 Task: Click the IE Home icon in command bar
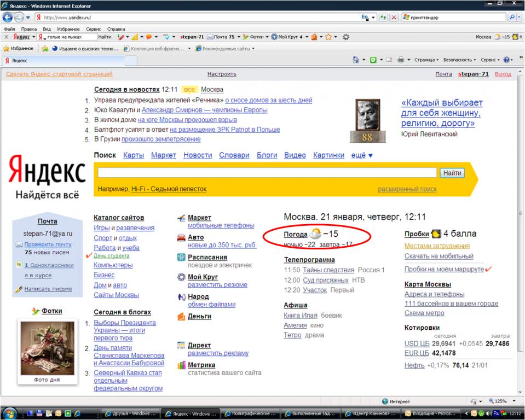(x=355, y=60)
